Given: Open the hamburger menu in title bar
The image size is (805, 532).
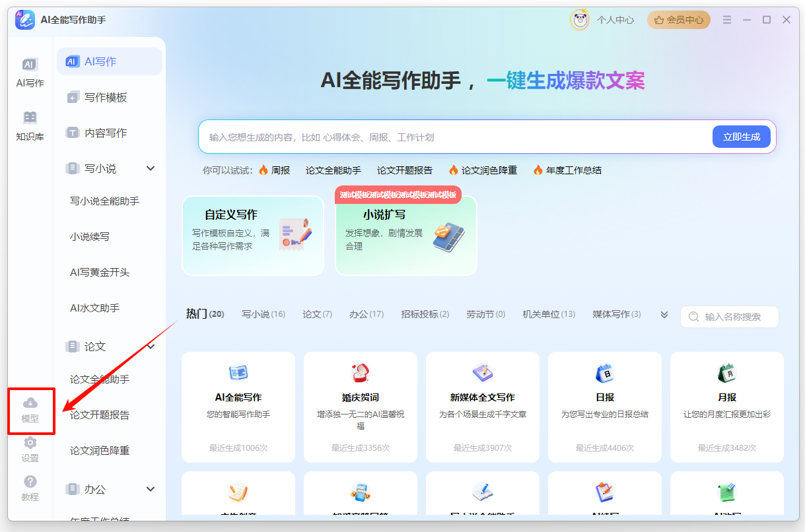Looking at the screenshot, I should coord(727,20).
